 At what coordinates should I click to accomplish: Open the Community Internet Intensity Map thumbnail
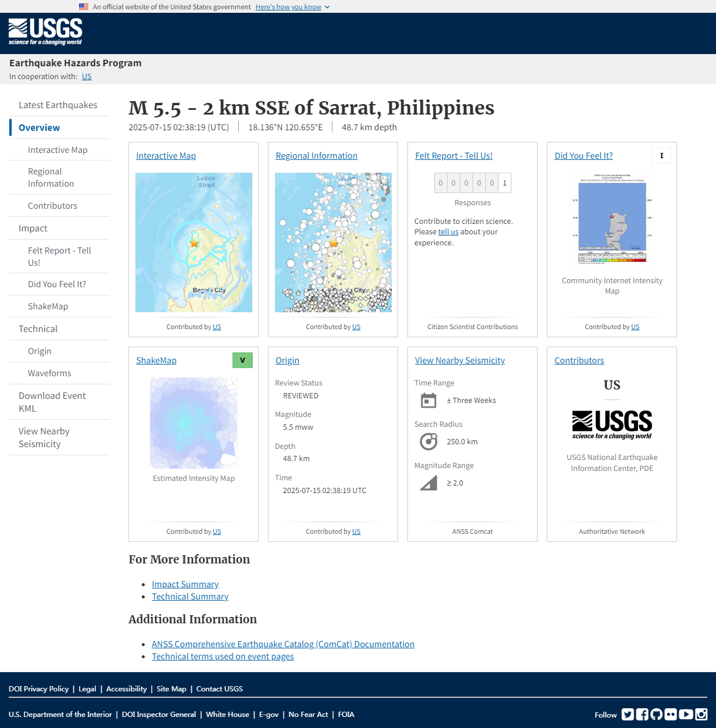(612, 219)
